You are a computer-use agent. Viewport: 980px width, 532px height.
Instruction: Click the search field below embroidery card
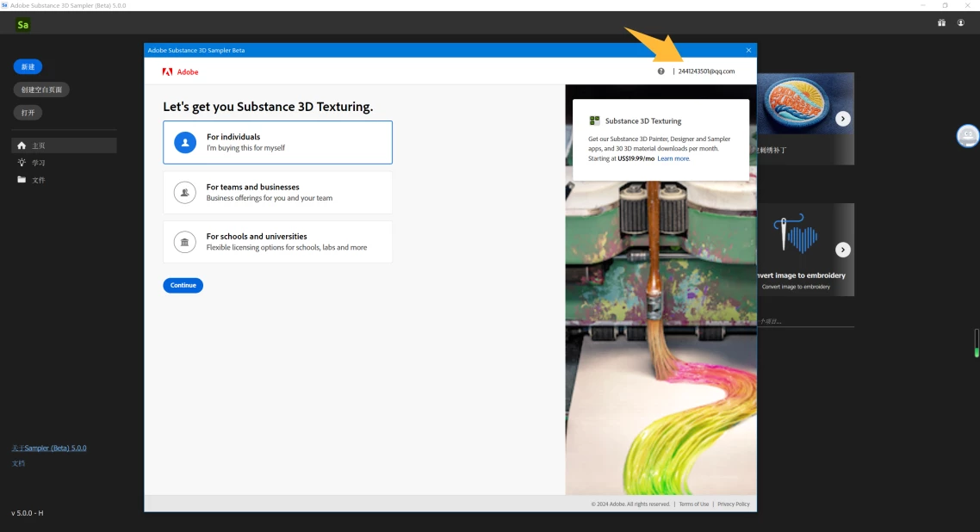tap(806, 321)
